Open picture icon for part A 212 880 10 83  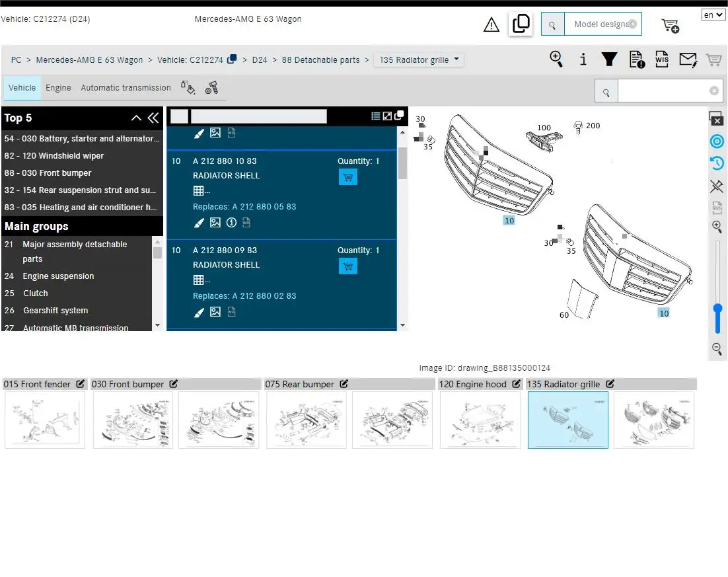tap(215, 222)
